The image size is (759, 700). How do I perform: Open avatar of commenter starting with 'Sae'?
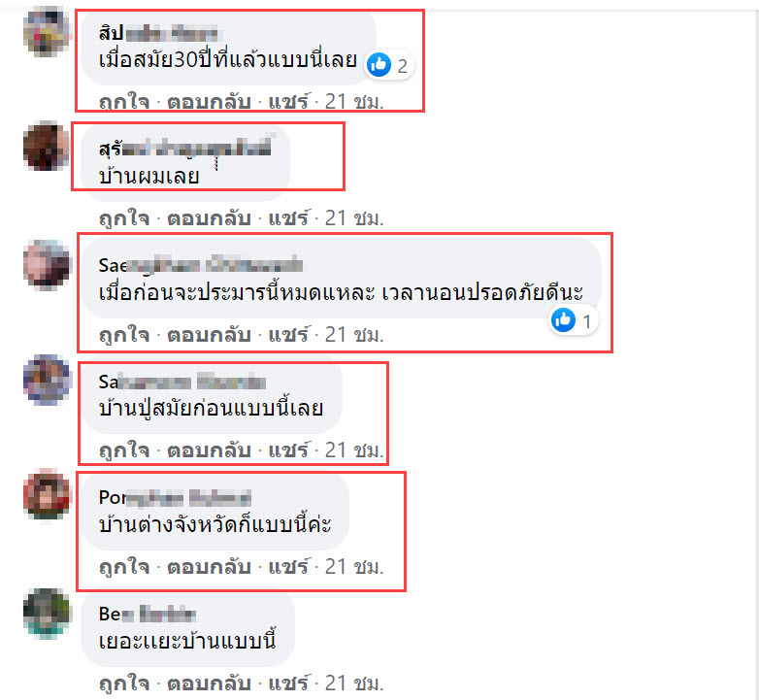[47, 264]
